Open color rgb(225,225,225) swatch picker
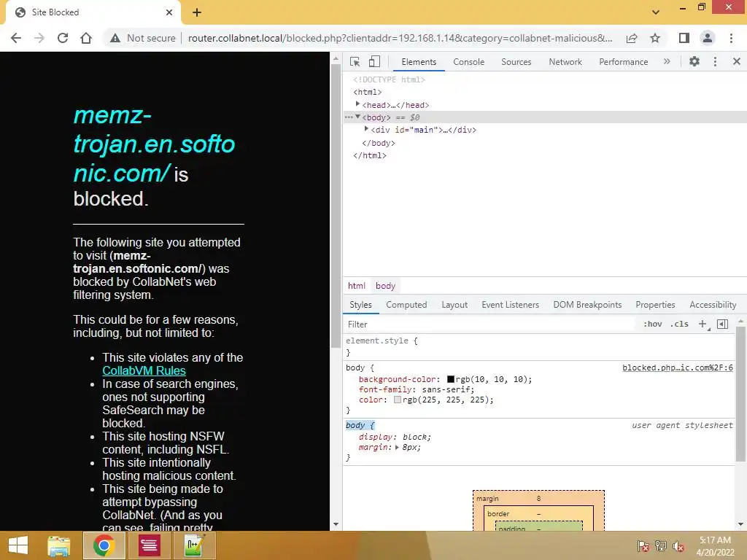747x560 pixels. click(398, 400)
